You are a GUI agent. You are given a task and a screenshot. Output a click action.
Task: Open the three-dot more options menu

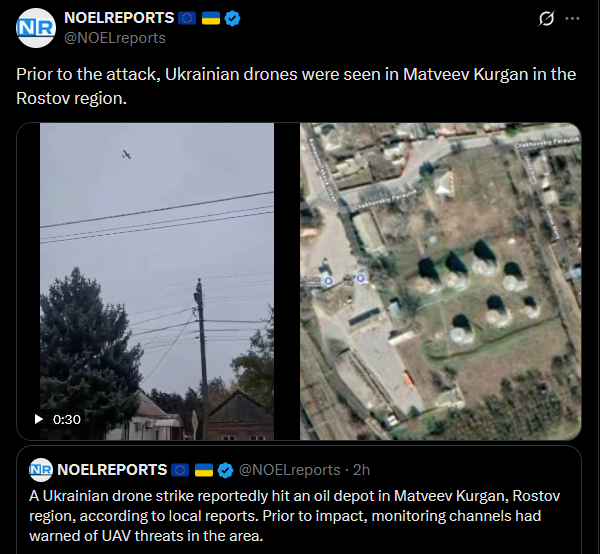(x=572, y=18)
